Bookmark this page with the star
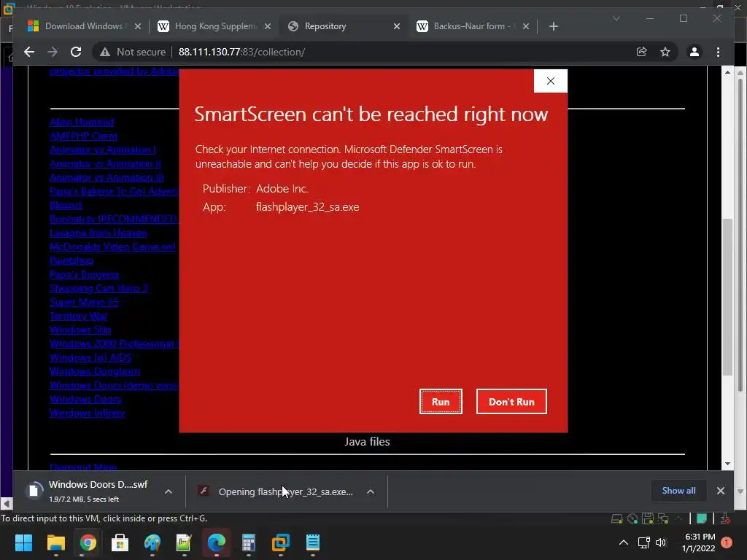 pos(665,52)
